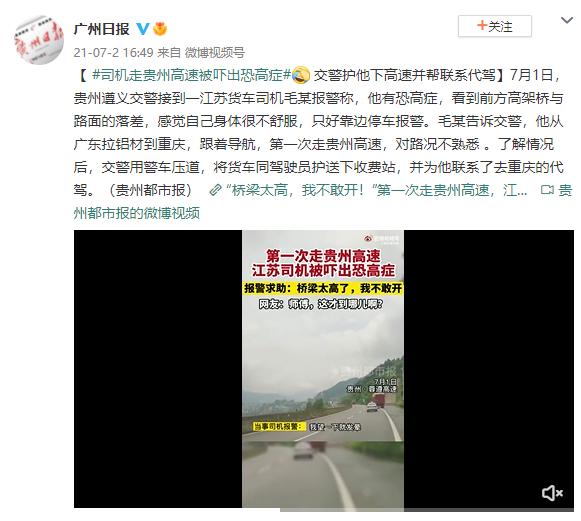The width and height of the screenshot is (581, 521).
Task: Unmute the video with speaker icon
Action: (x=552, y=493)
